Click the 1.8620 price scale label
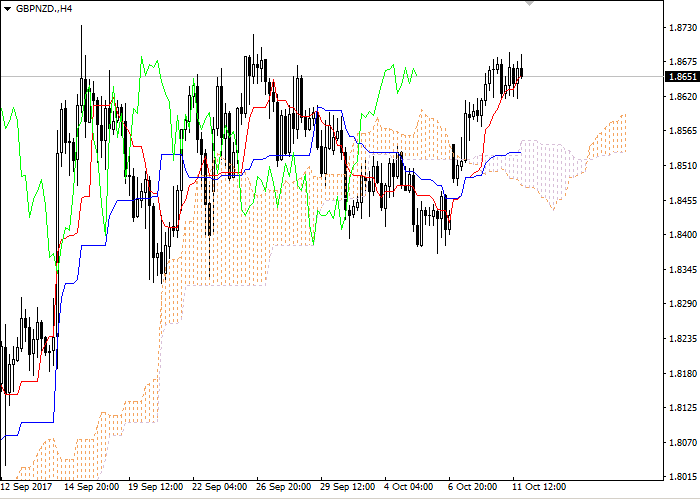This screenshot has height=500, width=700. point(683,96)
